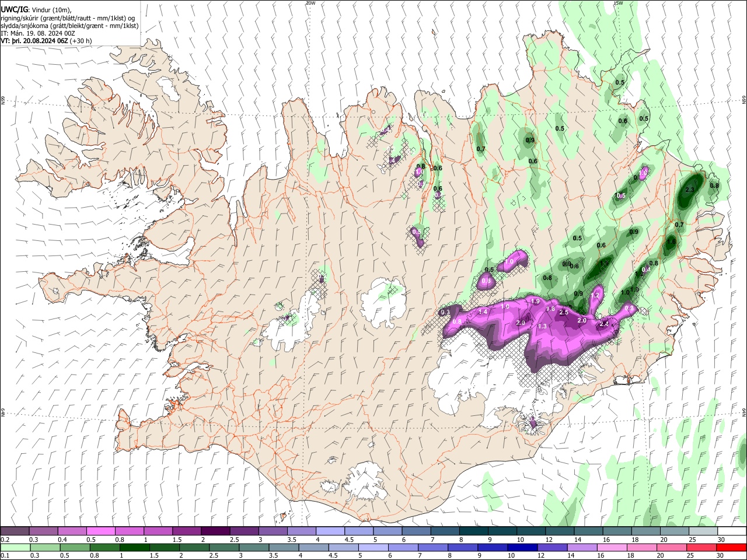
Task: Pick the white swatch ending the top legend row
Action: click(x=732, y=531)
